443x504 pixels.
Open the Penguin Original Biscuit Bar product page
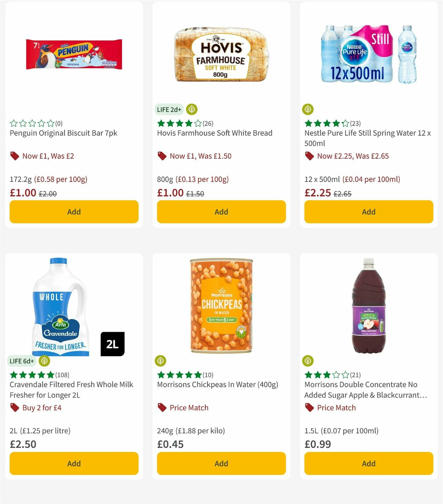coord(63,133)
